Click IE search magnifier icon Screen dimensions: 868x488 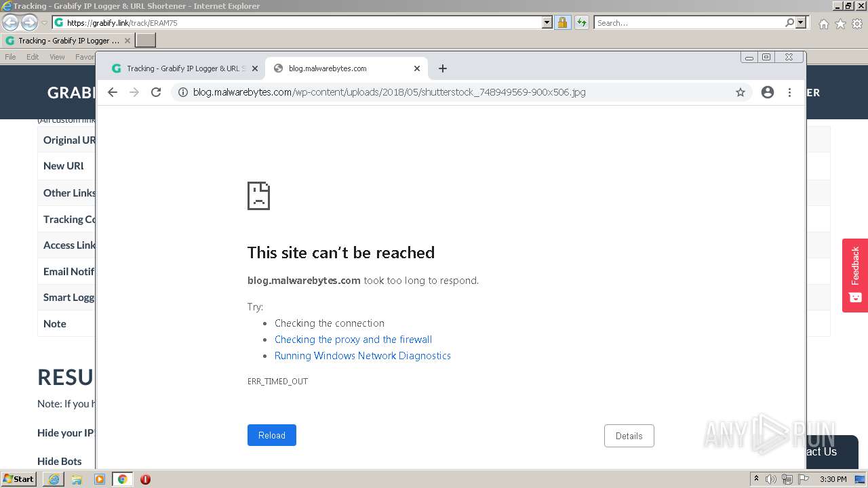point(789,23)
